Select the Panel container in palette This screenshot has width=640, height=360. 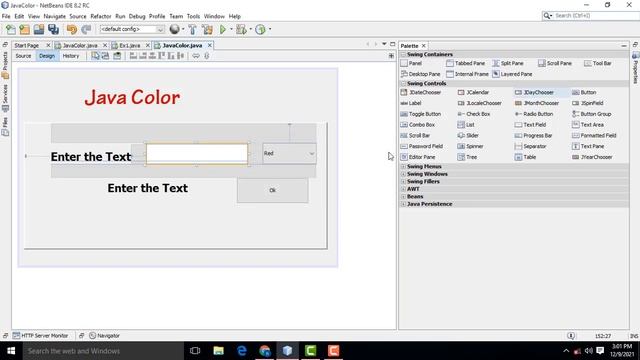[x=411, y=63]
